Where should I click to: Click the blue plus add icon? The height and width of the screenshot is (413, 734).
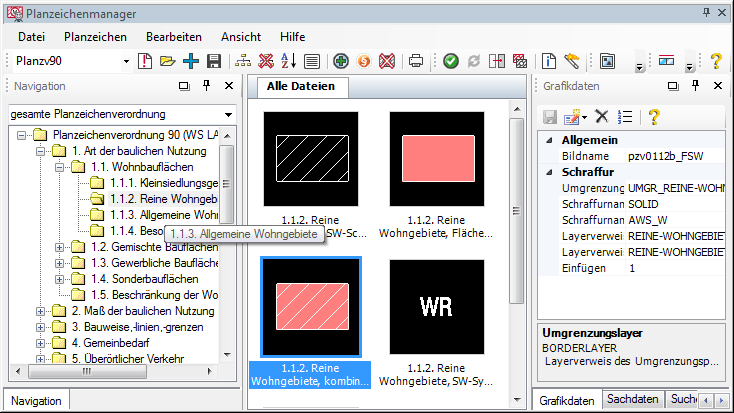click(x=190, y=61)
